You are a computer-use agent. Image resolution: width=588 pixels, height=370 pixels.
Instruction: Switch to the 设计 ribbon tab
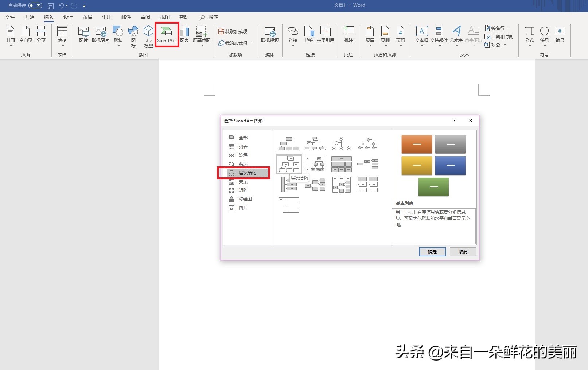tap(68, 17)
